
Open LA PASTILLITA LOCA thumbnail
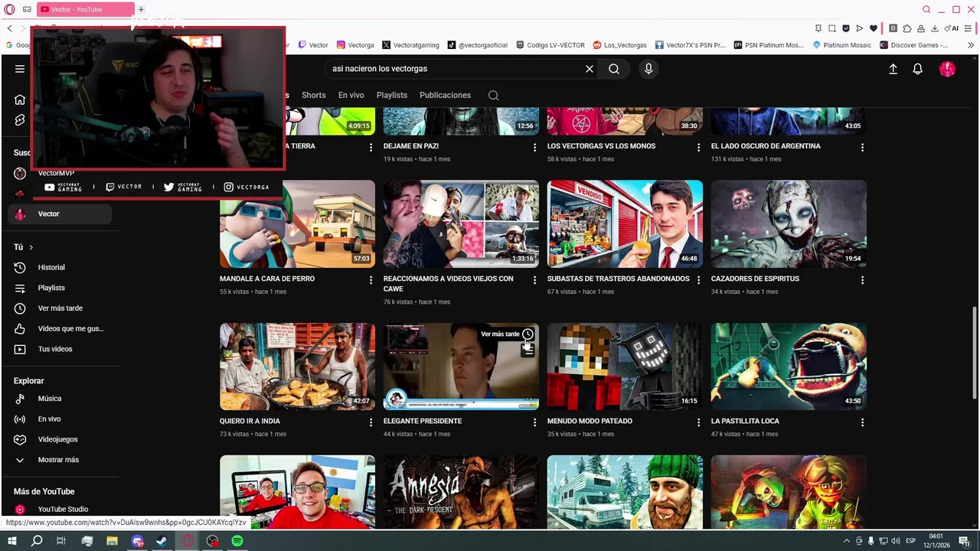click(x=789, y=367)
